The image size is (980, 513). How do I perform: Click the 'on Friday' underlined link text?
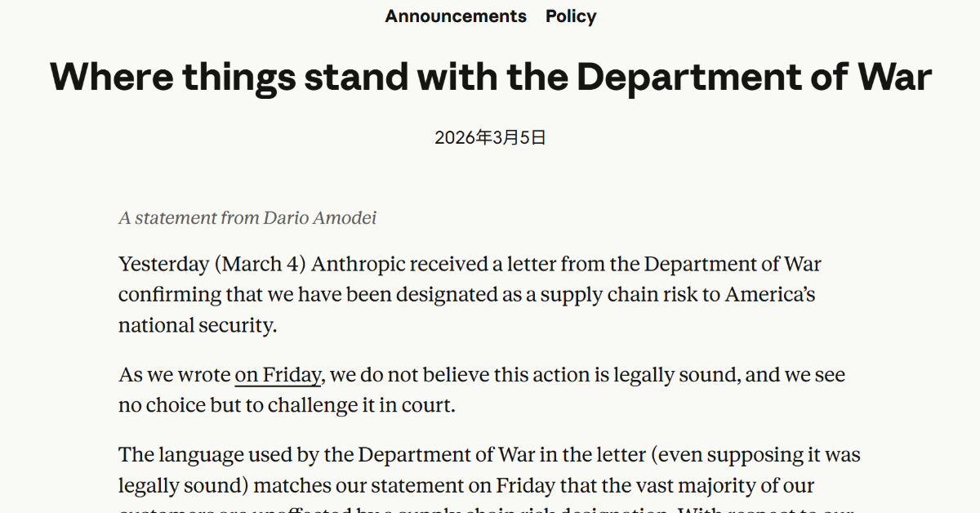pos(276,375)
